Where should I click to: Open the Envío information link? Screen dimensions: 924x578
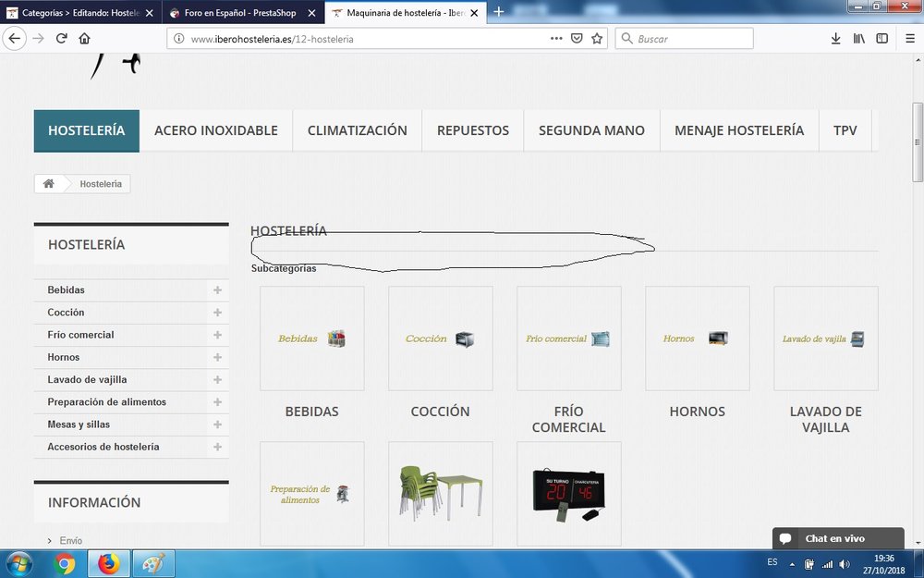pos(71,541)
